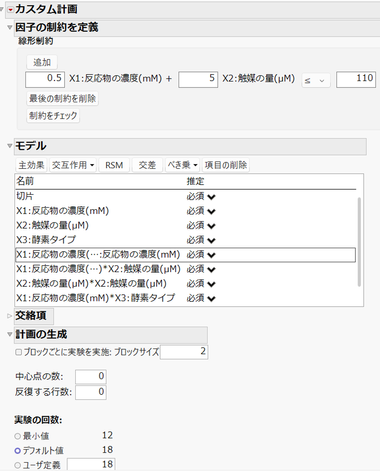Select X2:触媒の量(μM)*X2:触媒の量(μM) term
Screen dimensions: 380x471
tap(91, 284)
